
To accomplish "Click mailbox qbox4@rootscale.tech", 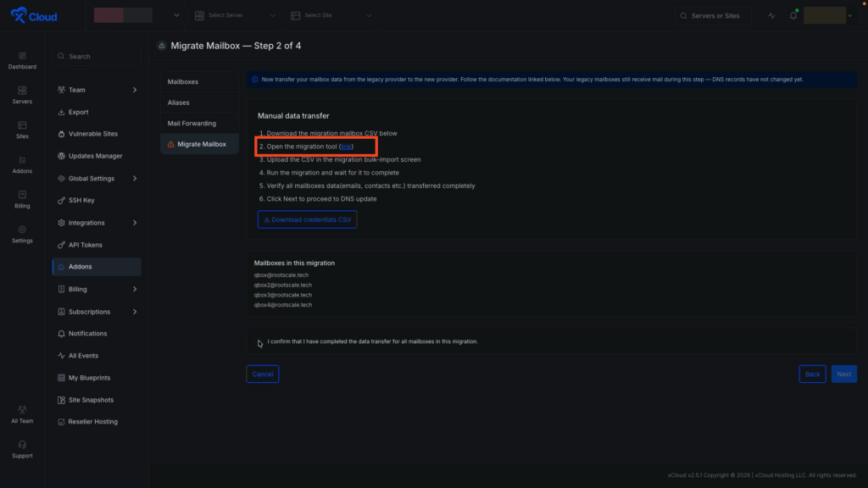I will click(x=283, y=305).
